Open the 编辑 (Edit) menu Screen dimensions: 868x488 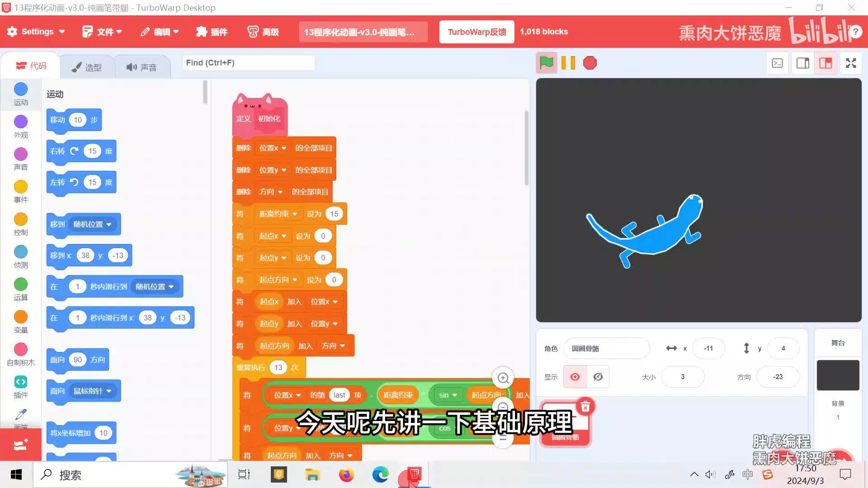click(x=160, y=32)
